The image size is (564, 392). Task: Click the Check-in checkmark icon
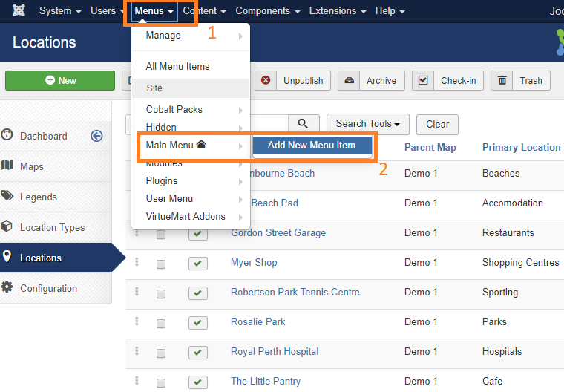pyautogui.click(x=423, y=80)
